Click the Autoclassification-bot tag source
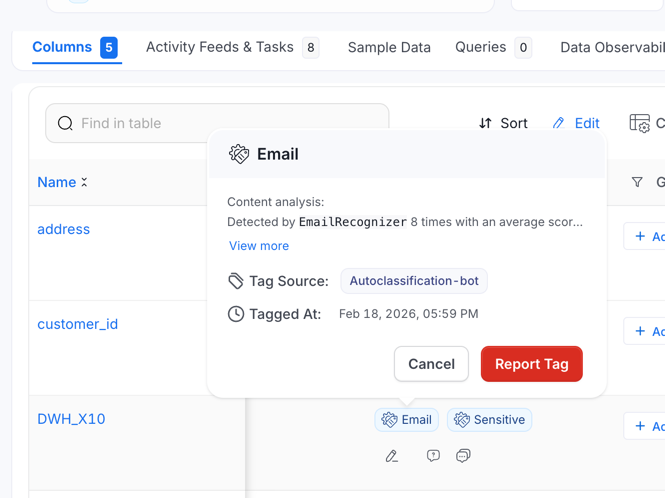 point(414,281)
